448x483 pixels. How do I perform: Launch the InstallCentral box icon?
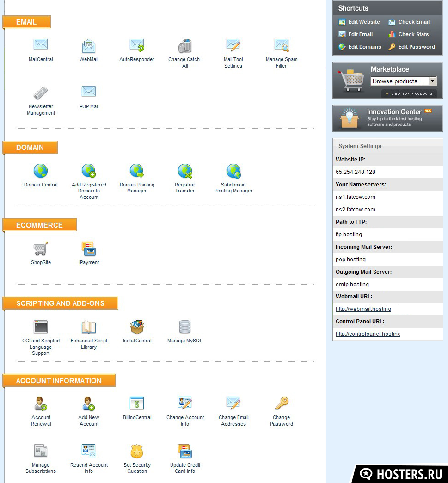click(x=137, y=327)
